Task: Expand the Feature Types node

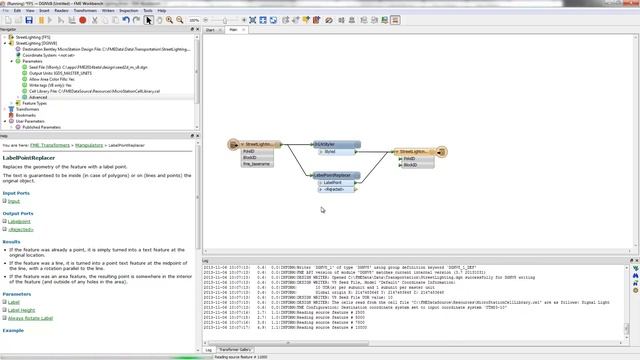Action: [x=12, y=103]
